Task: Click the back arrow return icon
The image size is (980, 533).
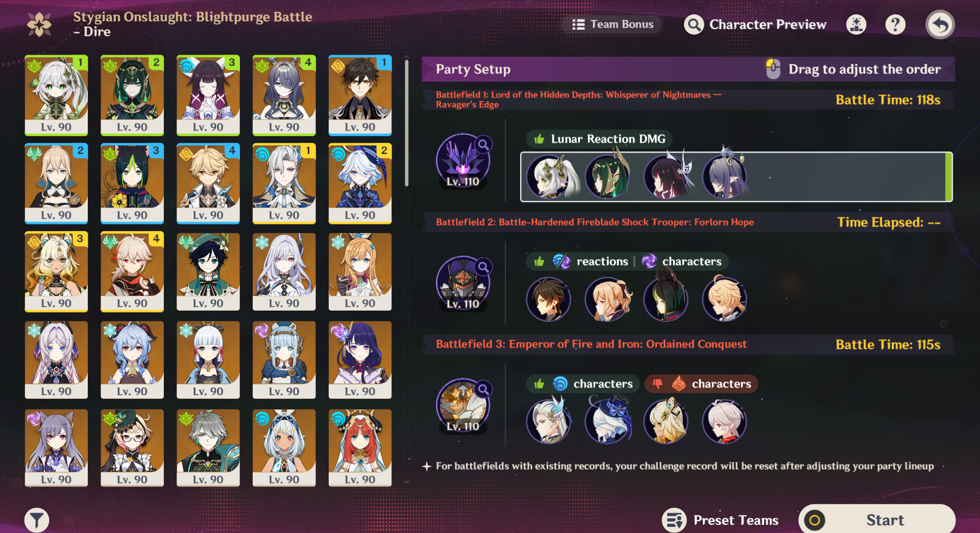Action: 940,24
